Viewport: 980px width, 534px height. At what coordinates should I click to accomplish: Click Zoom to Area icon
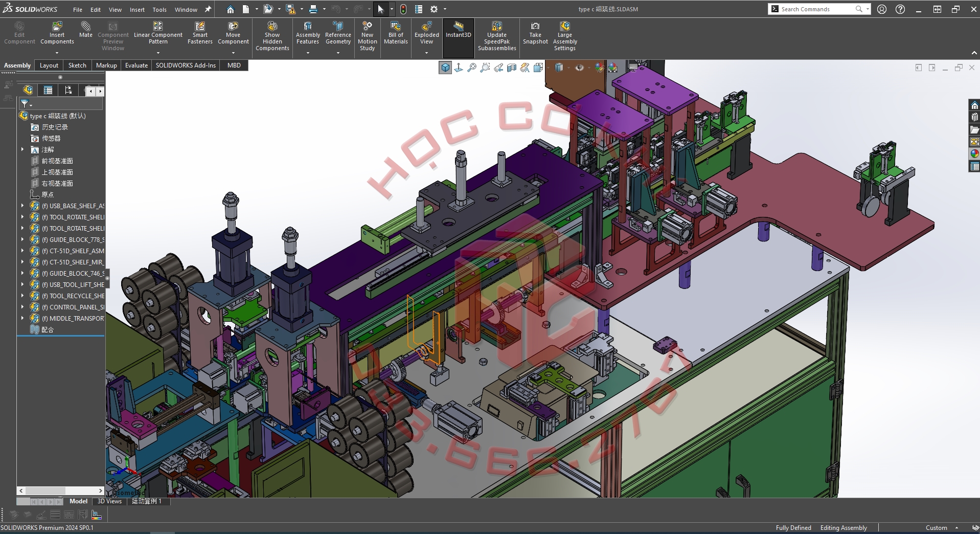pos(485,68)
